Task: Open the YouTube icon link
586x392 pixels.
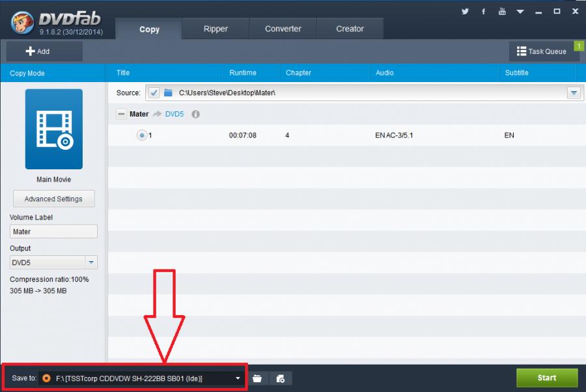Action: click(502, 11)
